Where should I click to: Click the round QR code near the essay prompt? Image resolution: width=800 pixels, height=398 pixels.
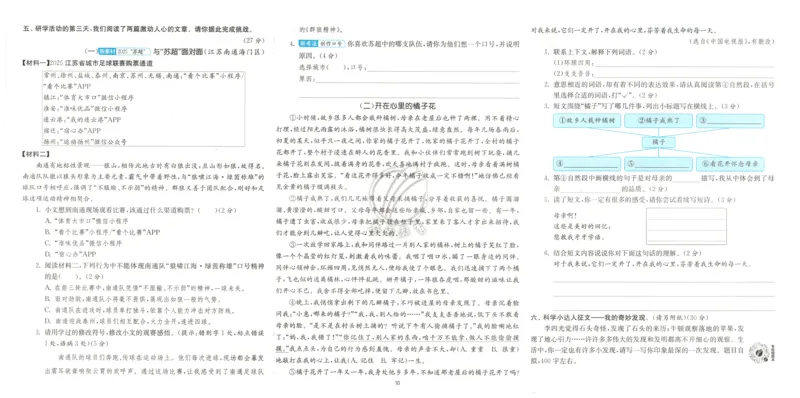(759, 353)
